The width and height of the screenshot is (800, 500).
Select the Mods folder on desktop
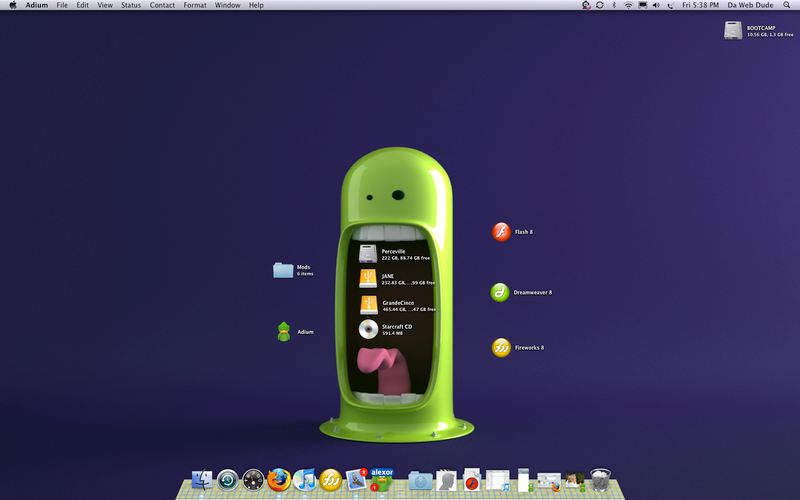pos(283,270)
